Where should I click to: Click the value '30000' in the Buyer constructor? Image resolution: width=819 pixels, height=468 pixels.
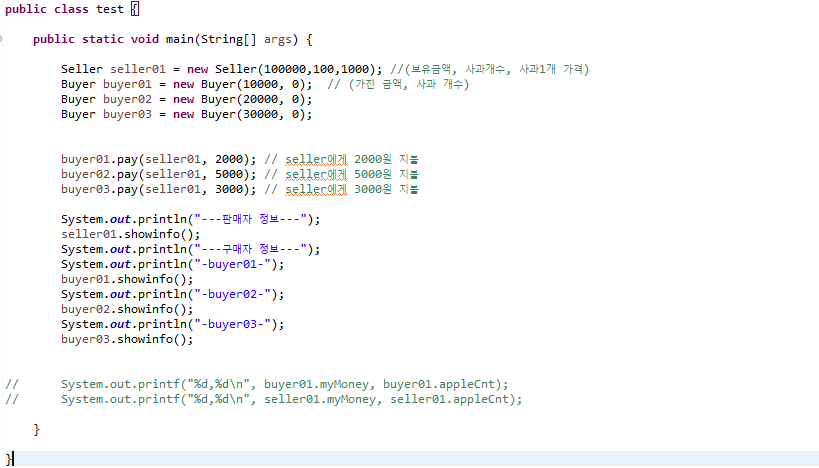(x=260, y=114)
